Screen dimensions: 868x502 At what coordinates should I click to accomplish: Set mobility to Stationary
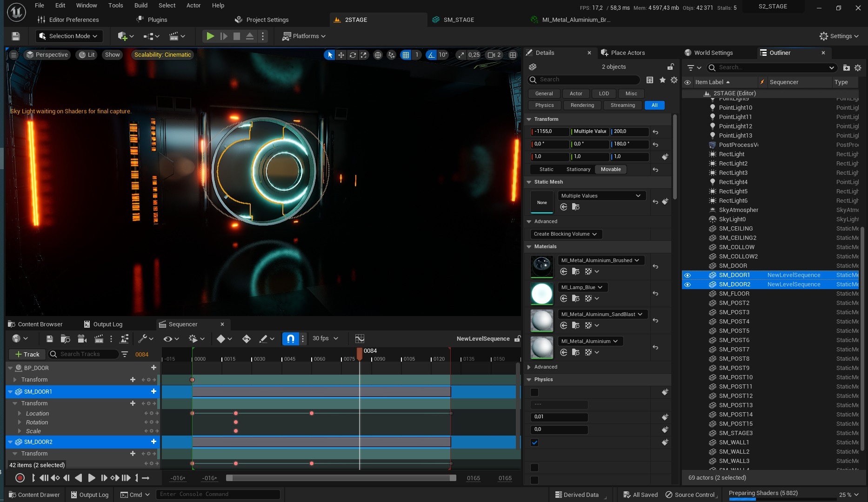click(578, 170)
